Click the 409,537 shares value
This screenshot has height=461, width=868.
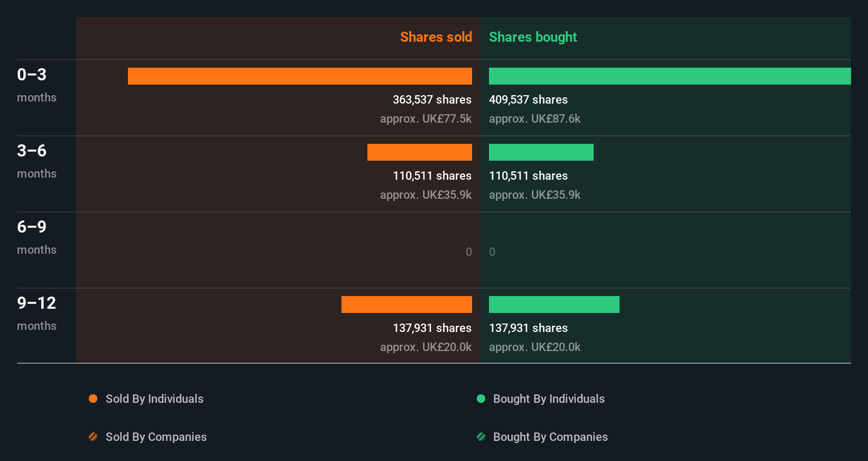[528, 100]
